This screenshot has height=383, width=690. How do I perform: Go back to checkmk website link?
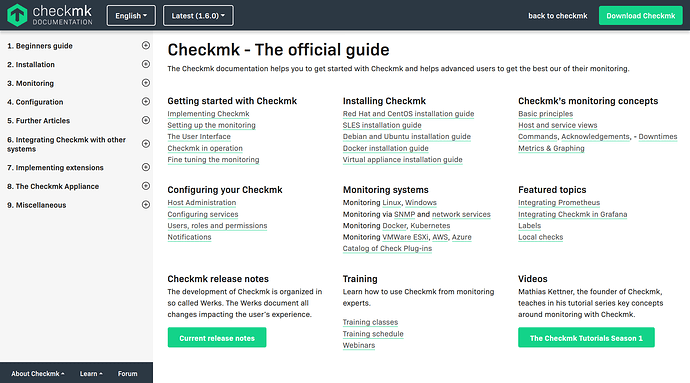click(558, 16)
